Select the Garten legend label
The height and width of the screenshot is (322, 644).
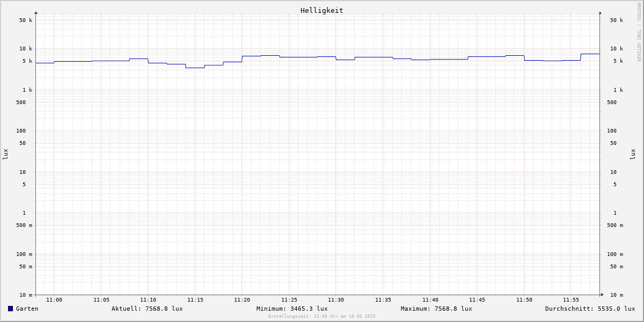tap(27, 309)
